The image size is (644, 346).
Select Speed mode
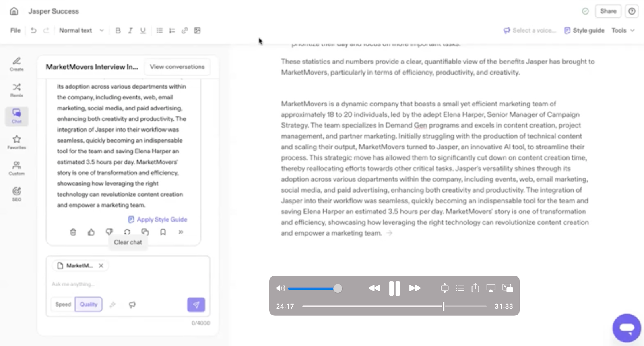click(63, 305)
